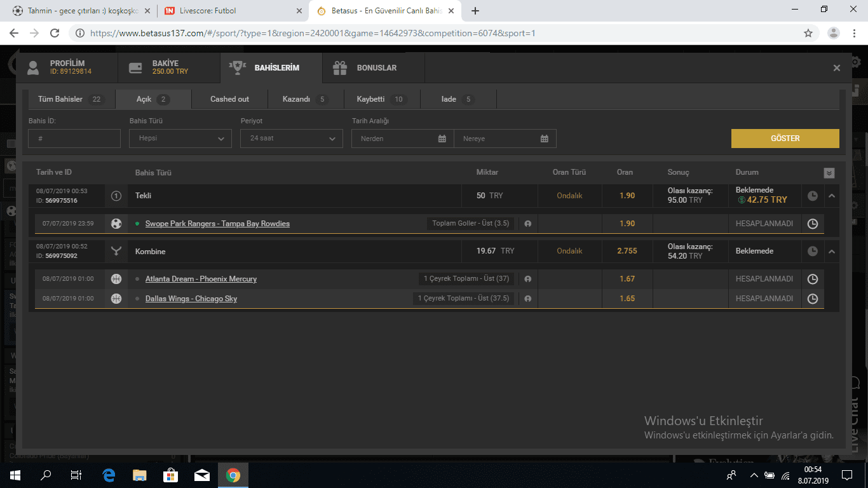Collapse the Tekli bet row chevron
Screen dimensions: 868x488
pos(832,196)
